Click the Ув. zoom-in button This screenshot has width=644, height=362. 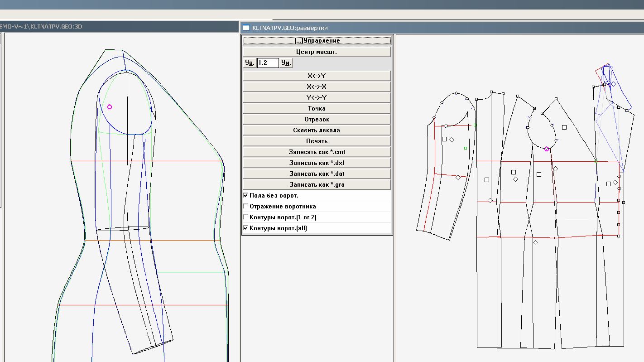click(250, 63)
